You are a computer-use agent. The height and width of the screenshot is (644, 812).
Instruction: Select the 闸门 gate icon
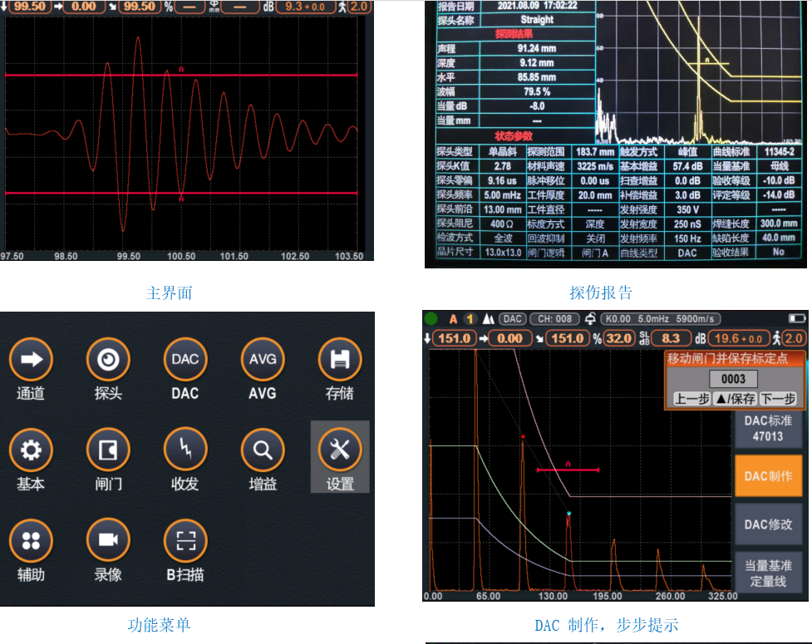click(108, 450)
